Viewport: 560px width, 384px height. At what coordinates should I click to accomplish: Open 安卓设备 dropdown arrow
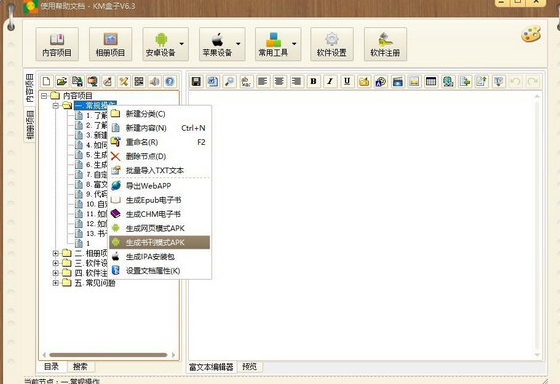click(x=182, y=44)
